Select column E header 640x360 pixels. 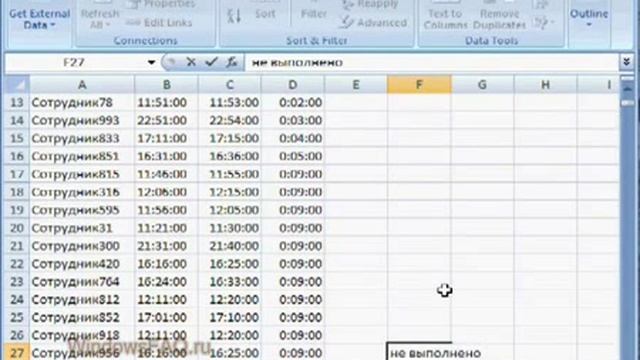pos(356,84)
